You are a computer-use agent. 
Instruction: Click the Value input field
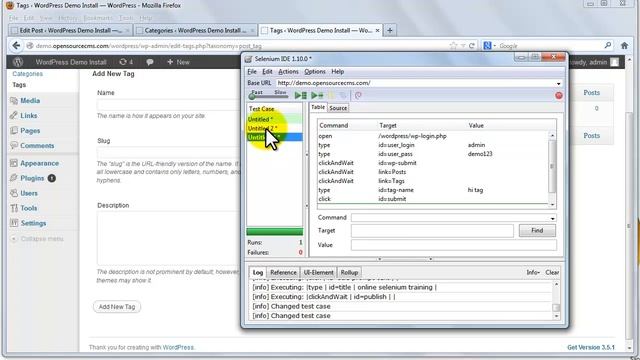(x=454, y=245)
